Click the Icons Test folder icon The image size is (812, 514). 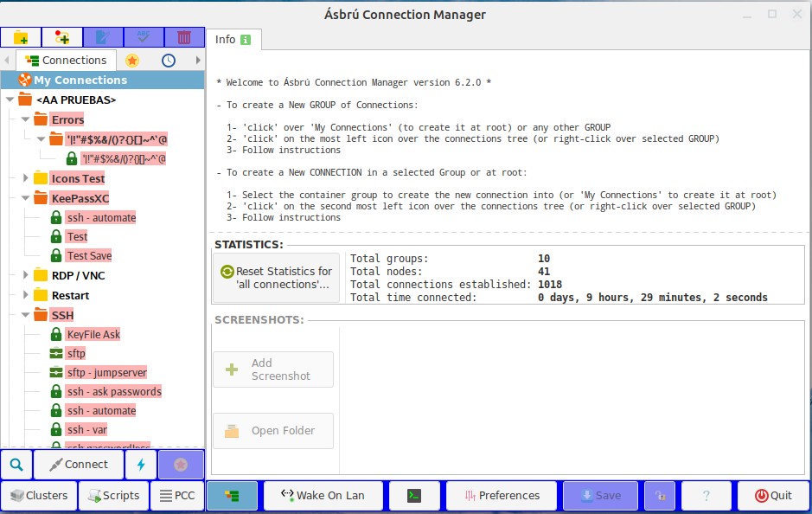(x=41, y=178)
